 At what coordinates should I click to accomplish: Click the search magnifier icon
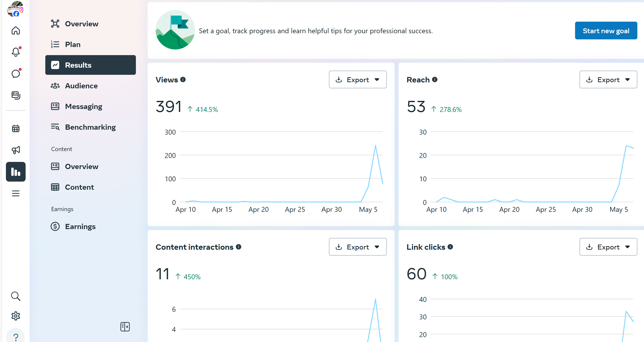[16, 296]
